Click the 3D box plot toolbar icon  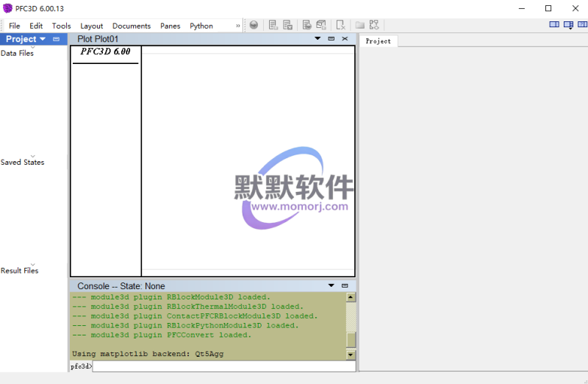click(x=321, y=25)
